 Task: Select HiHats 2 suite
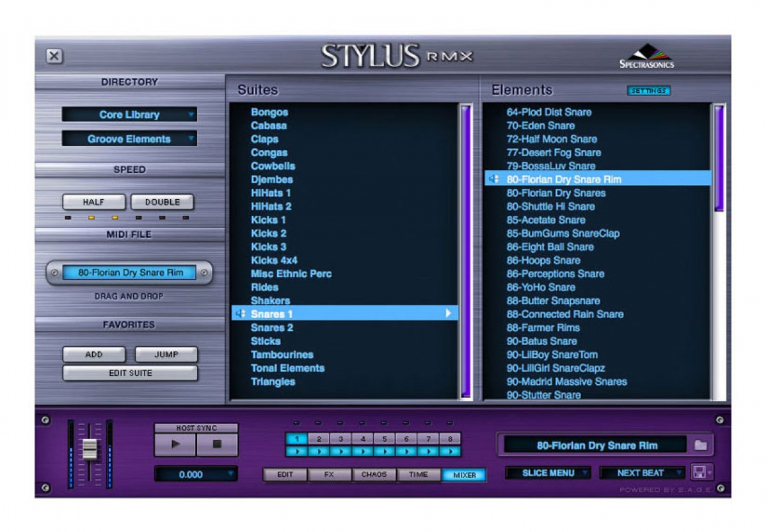[271, 206]
